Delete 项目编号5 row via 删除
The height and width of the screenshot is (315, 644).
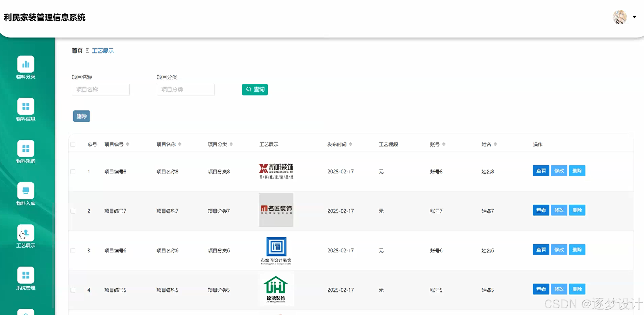(x=577, y=289)
